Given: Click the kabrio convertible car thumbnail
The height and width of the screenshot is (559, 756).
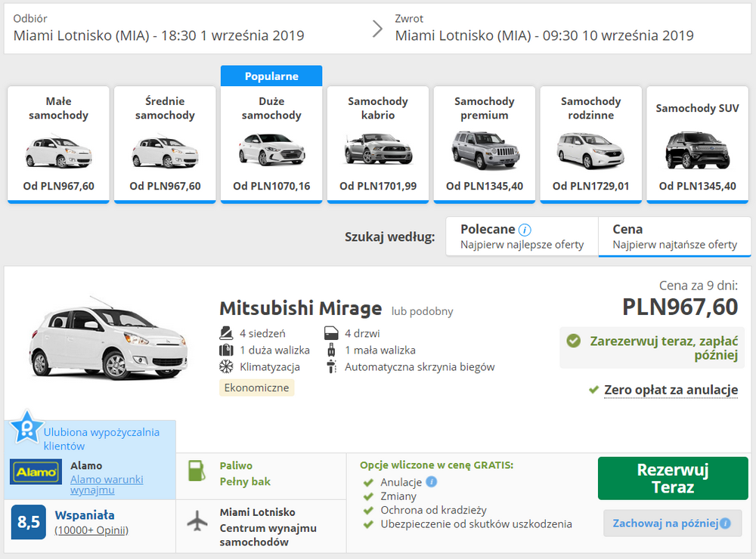Looking at the screenshot, I should (378, 149).
